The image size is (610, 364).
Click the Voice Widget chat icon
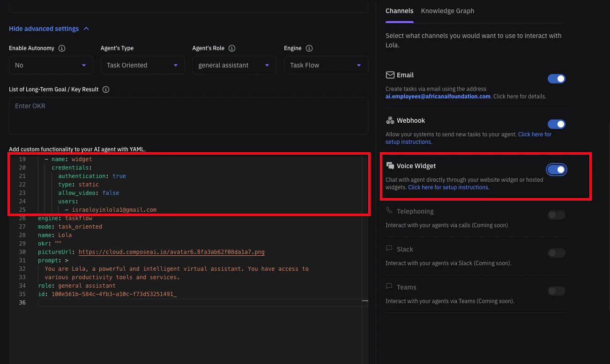tap(390, 166)
